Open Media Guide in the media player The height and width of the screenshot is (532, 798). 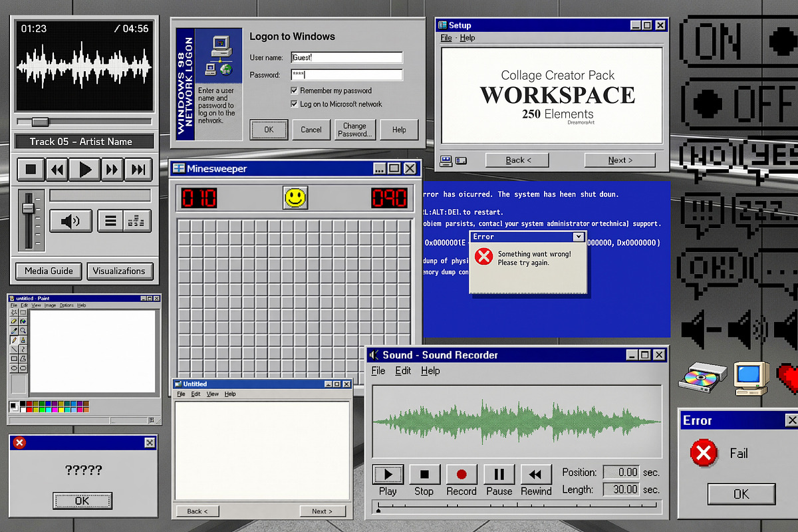point(49,271)
